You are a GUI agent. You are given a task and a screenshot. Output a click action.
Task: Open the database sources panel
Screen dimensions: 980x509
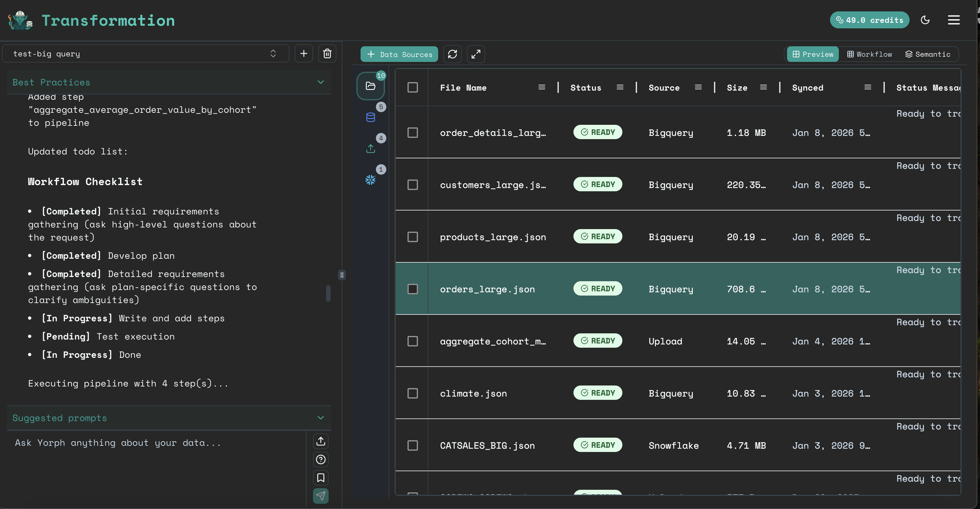click(x=370, y=117)
